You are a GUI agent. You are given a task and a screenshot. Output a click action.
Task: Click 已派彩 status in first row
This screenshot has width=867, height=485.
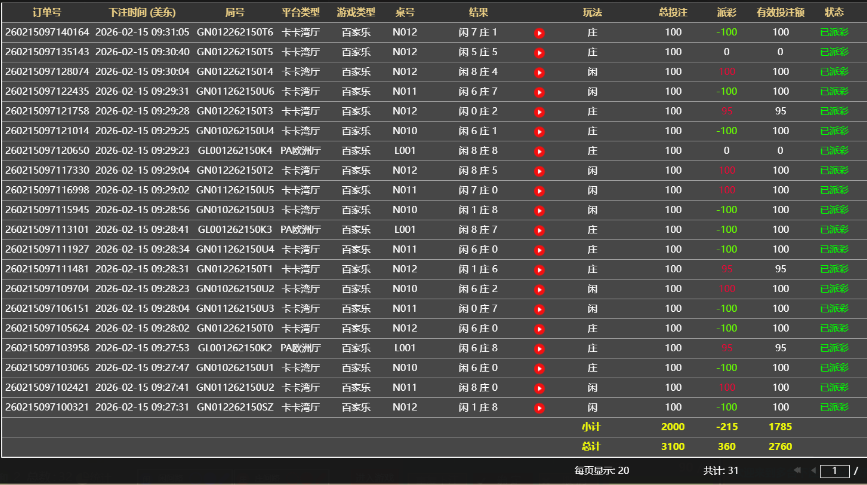click(833, 32)
